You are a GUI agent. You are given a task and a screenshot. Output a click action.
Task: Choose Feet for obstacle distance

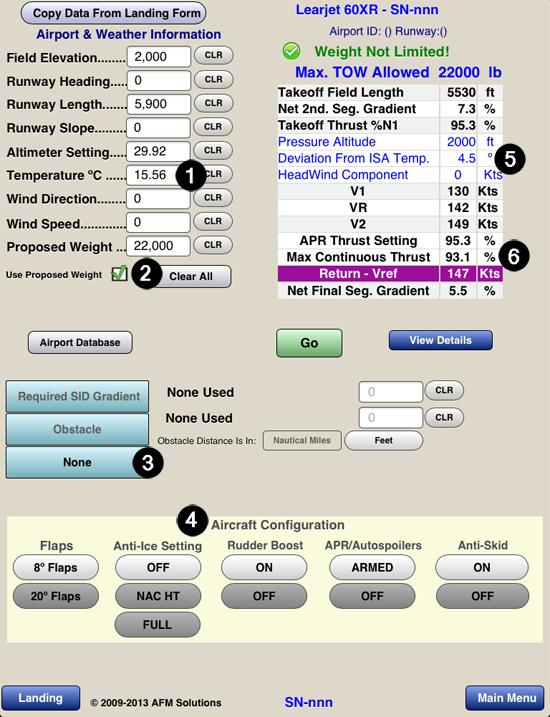click(x=384, y=440)
